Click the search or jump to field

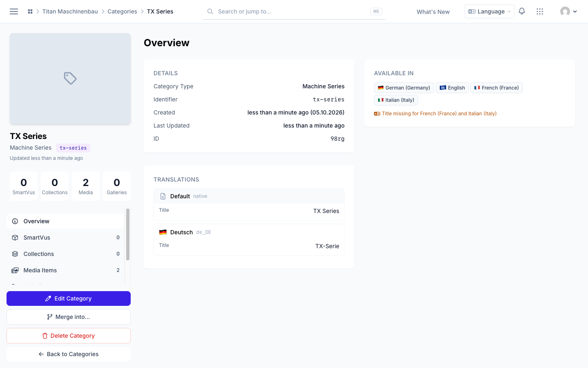(294, 11)
